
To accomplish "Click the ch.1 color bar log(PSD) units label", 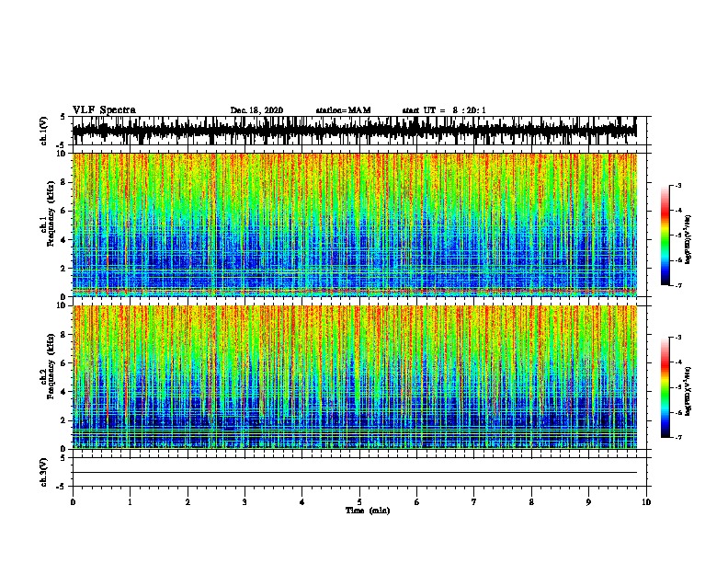I will pyautogui.click(x=688, y=240).
